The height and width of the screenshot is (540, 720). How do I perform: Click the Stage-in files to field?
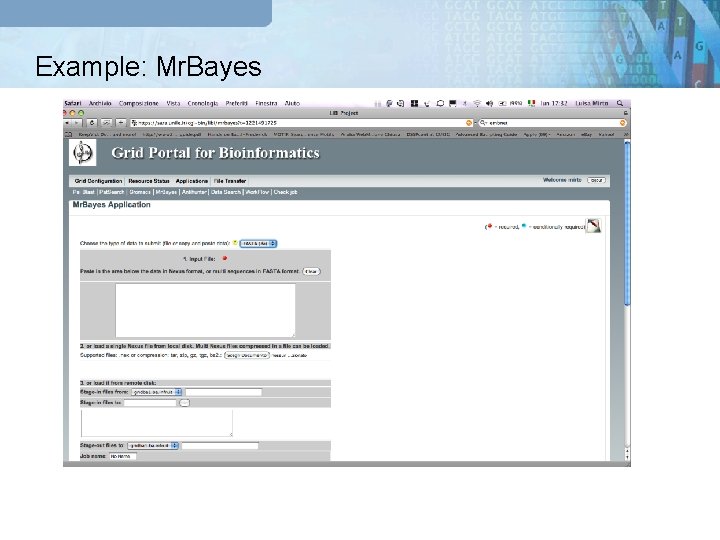pos(150,403)
